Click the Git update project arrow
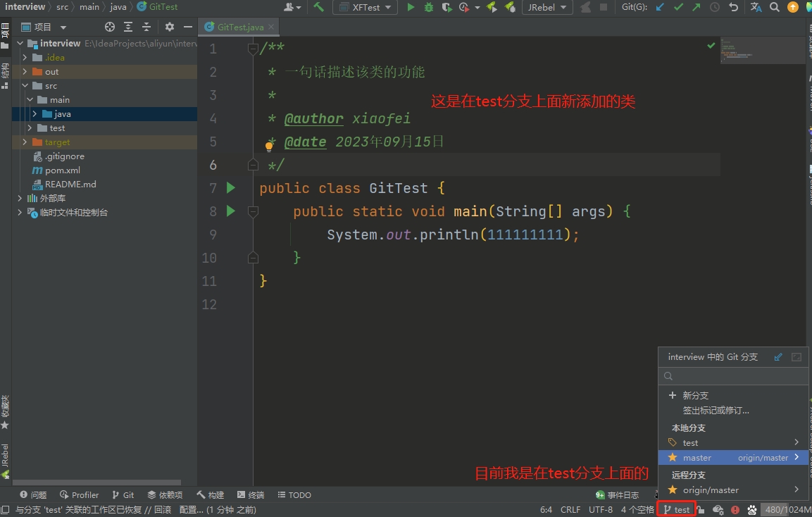812x517 pixels. [x=660, y=7]
